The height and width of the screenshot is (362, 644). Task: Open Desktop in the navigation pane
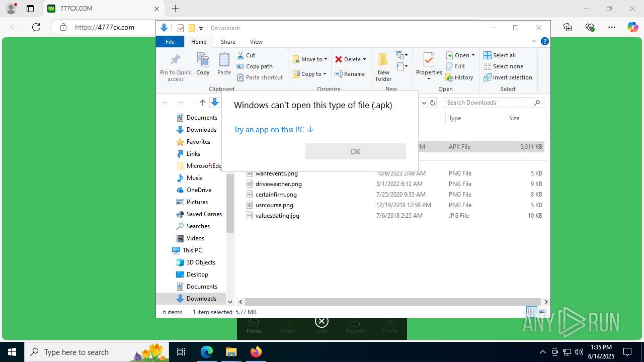click(x=197, y=275)
